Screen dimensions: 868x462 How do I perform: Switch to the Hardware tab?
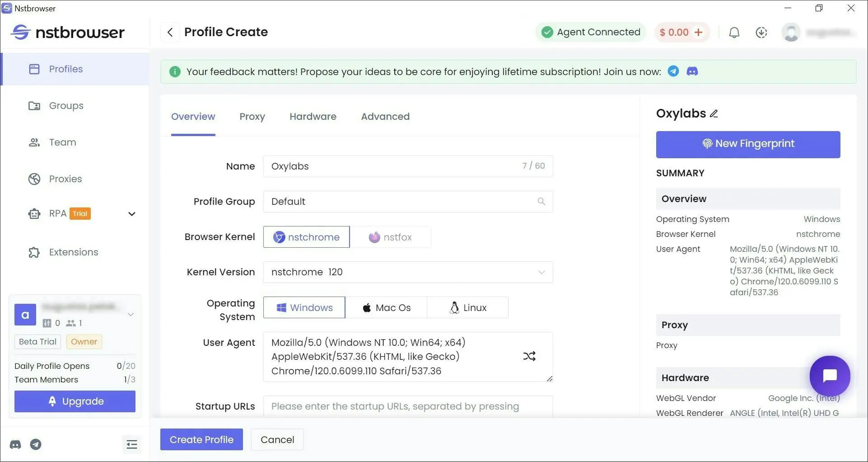click(313, 117)
